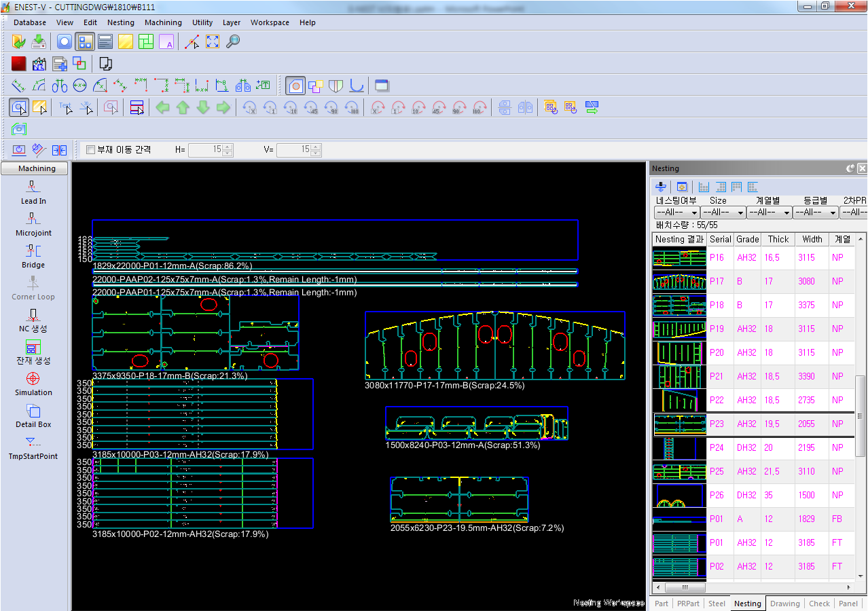Click the green up arrow move icon
Image resolution: width=868 pixels, height=611 pixels.
[183, 107]
